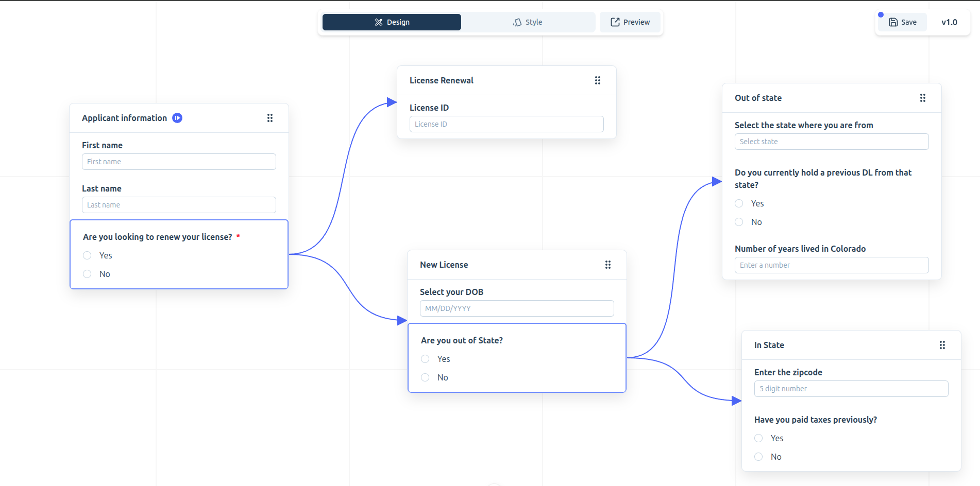
Task: Open the 'Select state' dropdown
Action: [x=831, y=142]
